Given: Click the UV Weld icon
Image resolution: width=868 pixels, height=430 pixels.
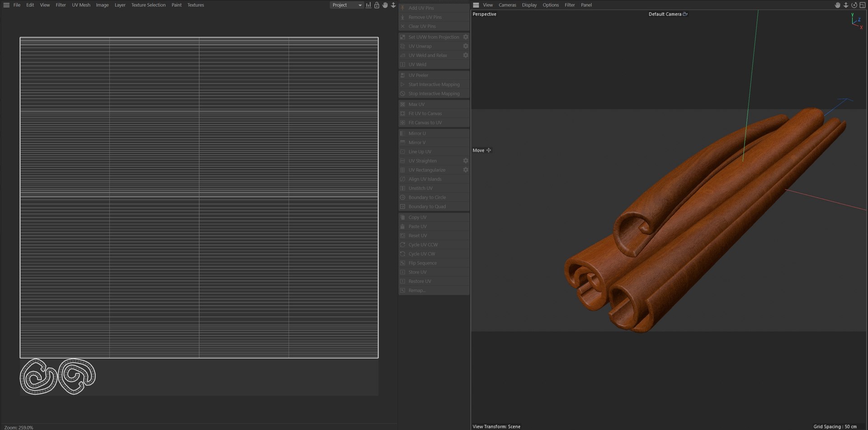Looking at the screenshot, I should coord(402,65).
